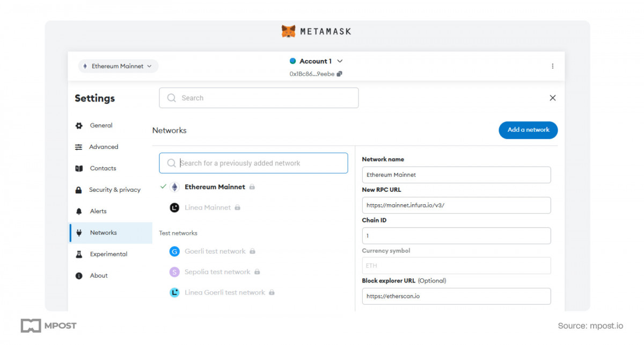This screenshot has width=644, height=345.
Task: Click the blue account avatar circle
Action: coord(293,61)
